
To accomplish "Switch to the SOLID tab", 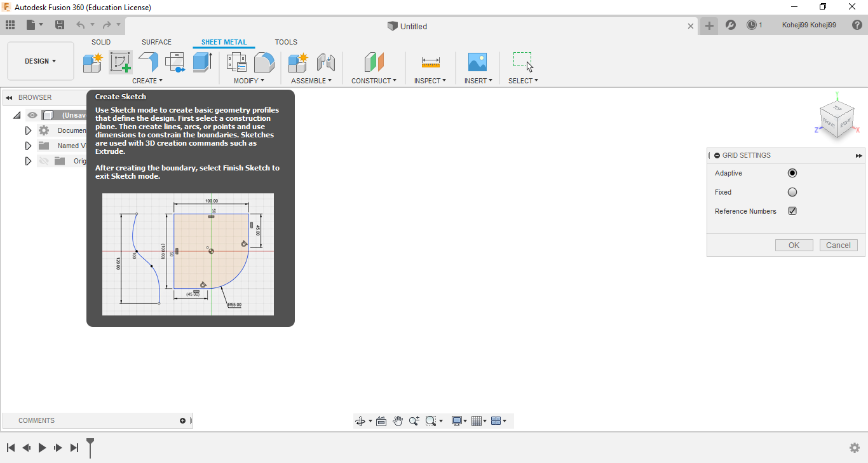I will click(x=101, y=42).
